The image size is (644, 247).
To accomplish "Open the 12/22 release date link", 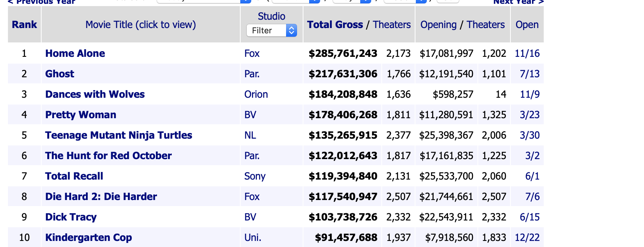I will coord(527,238).
